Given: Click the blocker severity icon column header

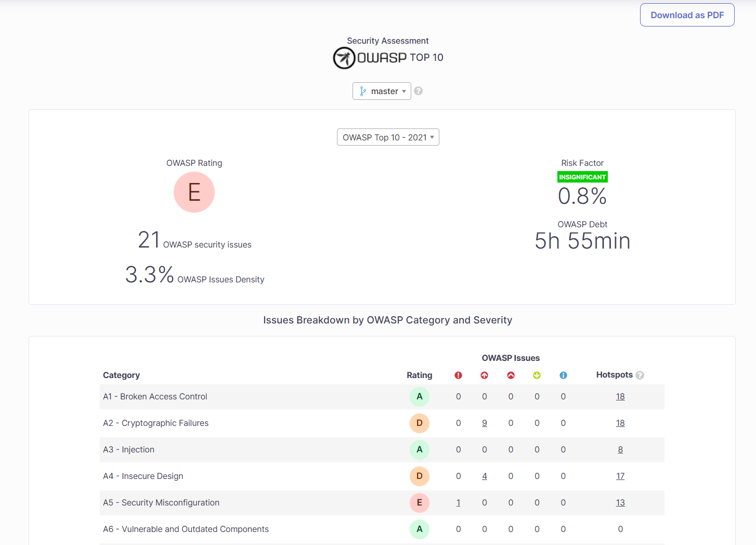Looking at the screenshot, I should point(458,375).
